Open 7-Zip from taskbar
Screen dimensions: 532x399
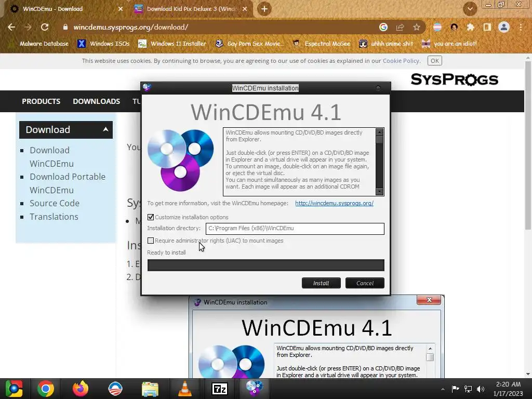pos(220,389)
